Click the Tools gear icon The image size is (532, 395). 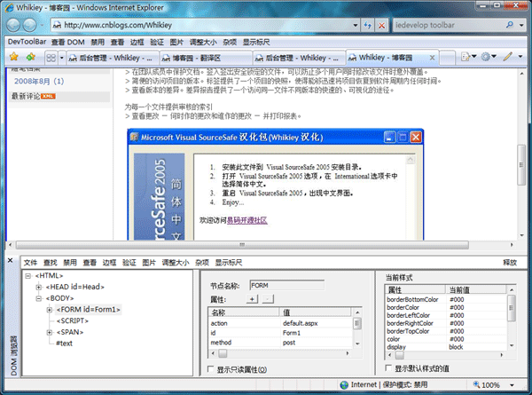tap(486, 57)
